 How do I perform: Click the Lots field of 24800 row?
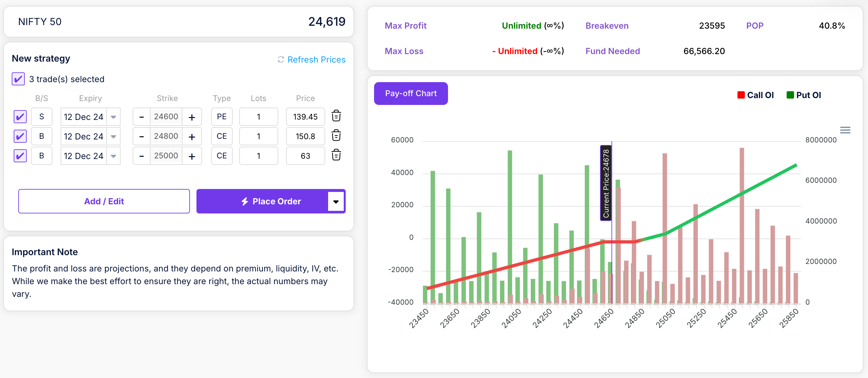click(x=258, y=136)
